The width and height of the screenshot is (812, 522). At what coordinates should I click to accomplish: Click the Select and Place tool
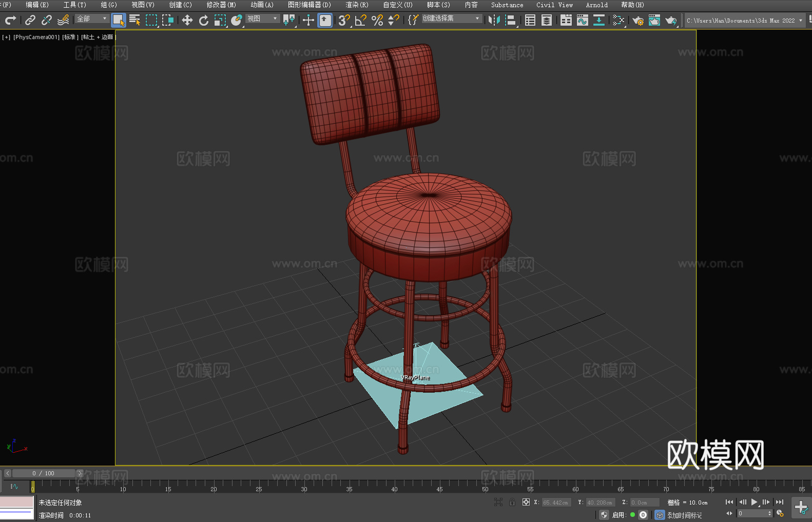coord(237,20)
